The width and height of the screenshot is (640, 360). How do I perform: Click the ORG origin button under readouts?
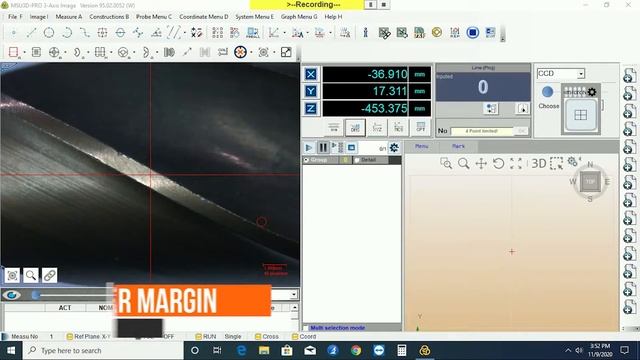coord(355,128)
